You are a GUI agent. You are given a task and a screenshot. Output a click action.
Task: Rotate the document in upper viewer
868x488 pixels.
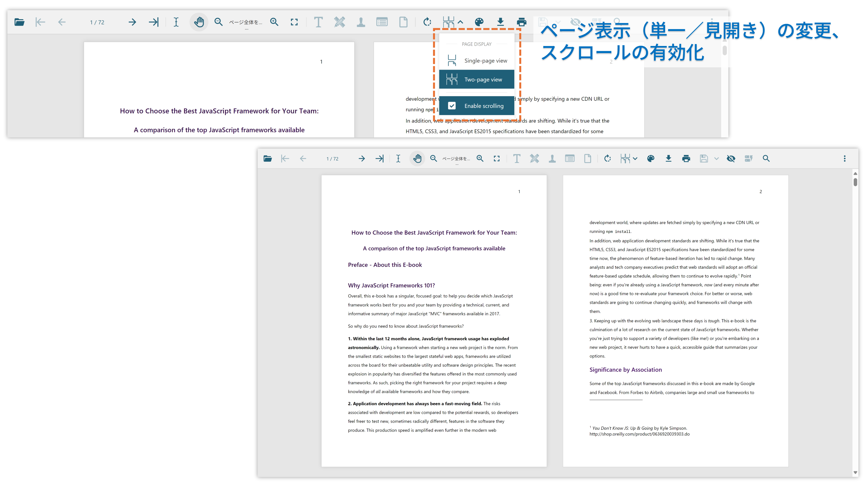(427, 22)
